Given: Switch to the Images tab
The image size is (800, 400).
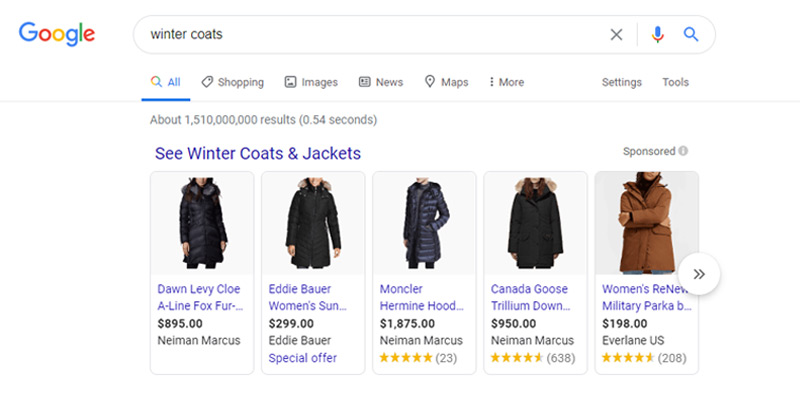Looking at the screenshot, I should [311, 82].
